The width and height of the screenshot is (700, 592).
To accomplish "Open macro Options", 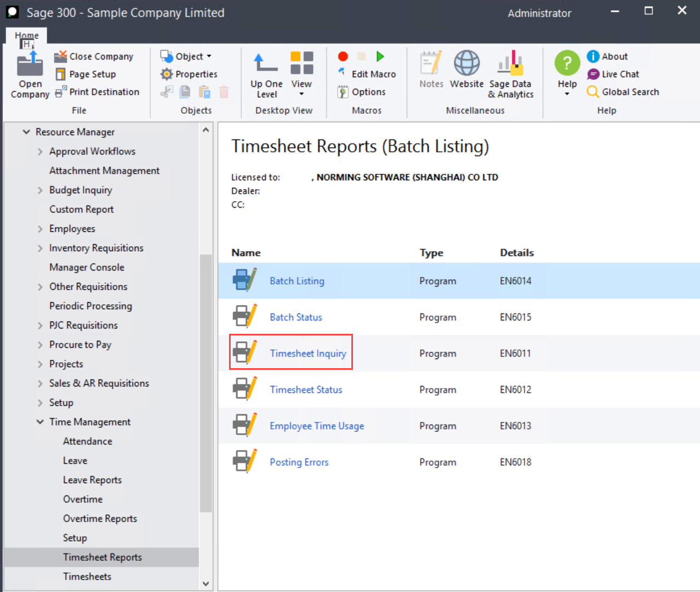I will pos(362,92).
